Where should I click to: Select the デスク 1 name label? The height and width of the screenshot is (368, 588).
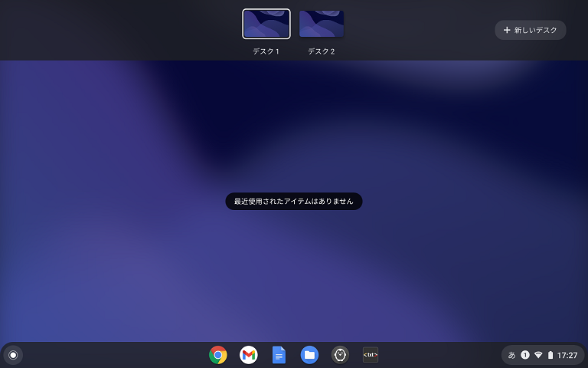pyautogui.click(x=266, y=51)
